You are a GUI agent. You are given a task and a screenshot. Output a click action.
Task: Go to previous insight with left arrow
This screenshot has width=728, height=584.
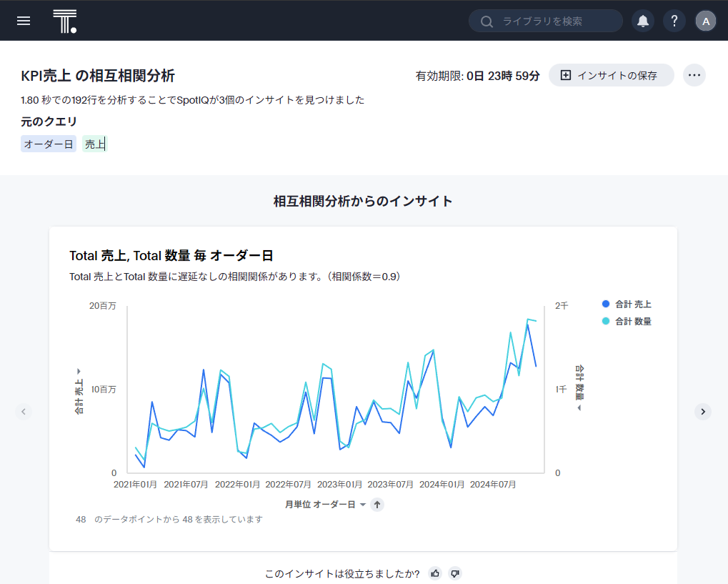pos(24,411)
